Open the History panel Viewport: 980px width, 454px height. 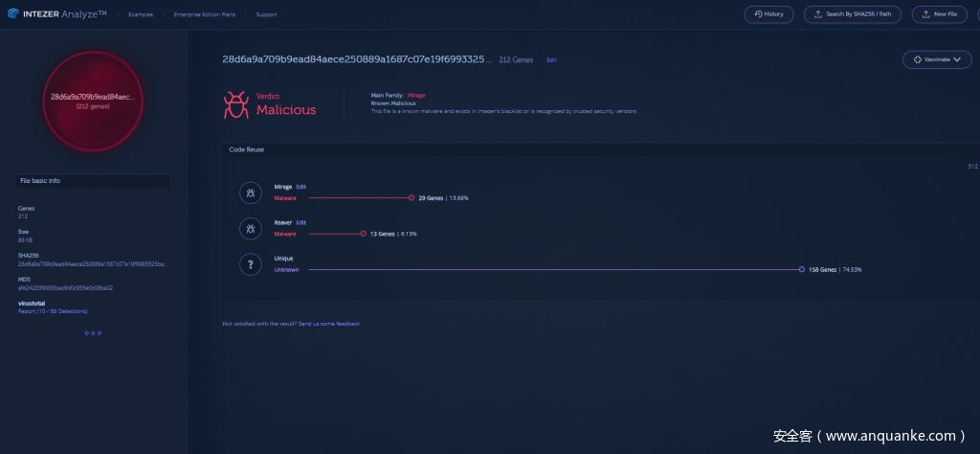click(x=768, y=14)
